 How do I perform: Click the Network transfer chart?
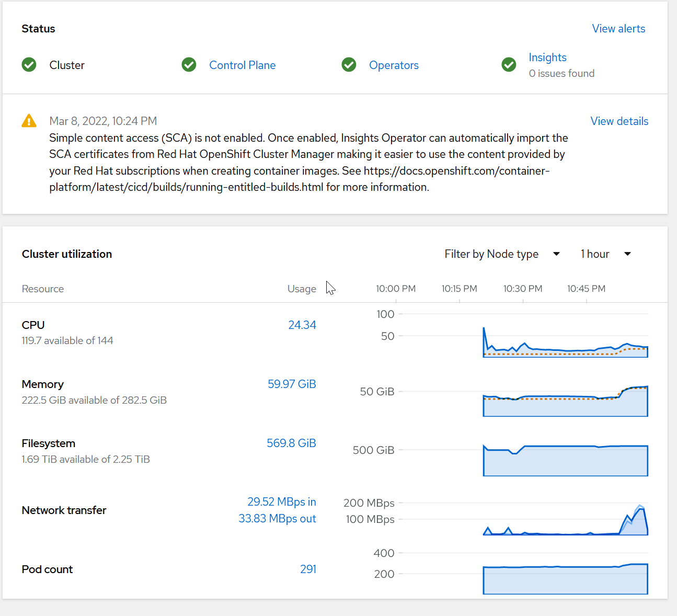coord(565,520)
